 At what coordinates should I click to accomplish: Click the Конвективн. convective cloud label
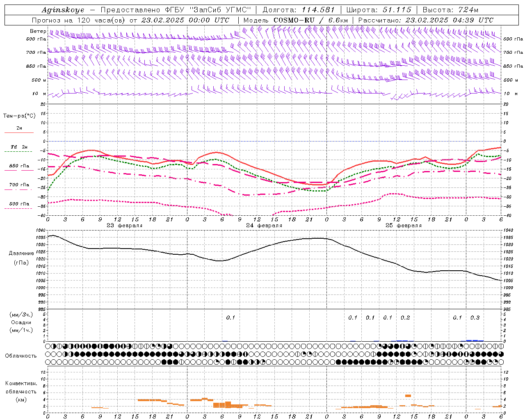coord(21,383)
